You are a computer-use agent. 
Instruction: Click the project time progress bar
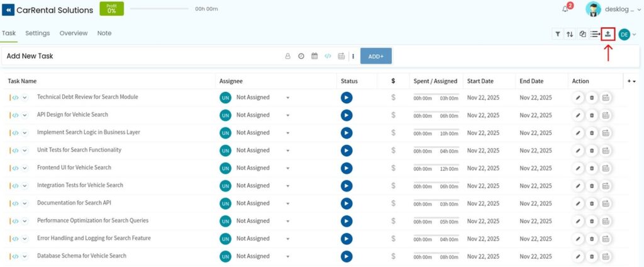coord(159,9)
